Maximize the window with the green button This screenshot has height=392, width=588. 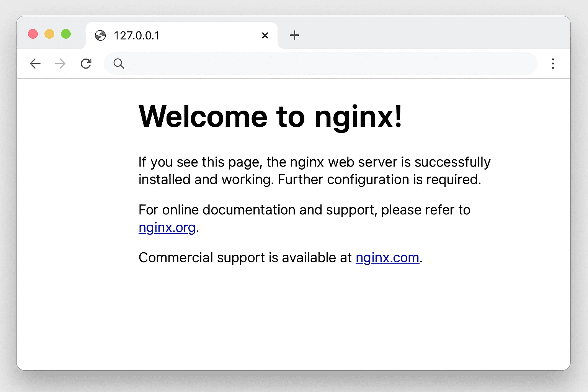tap(66, 34)
